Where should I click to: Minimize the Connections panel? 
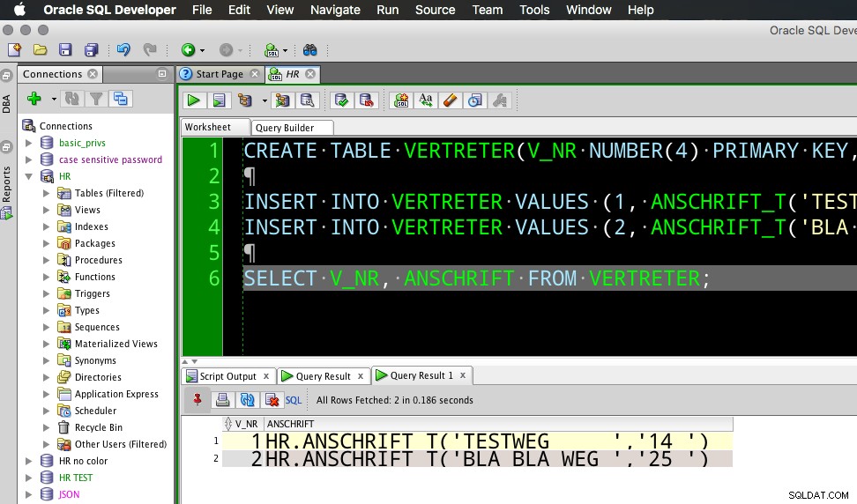[x=162, y=74]
